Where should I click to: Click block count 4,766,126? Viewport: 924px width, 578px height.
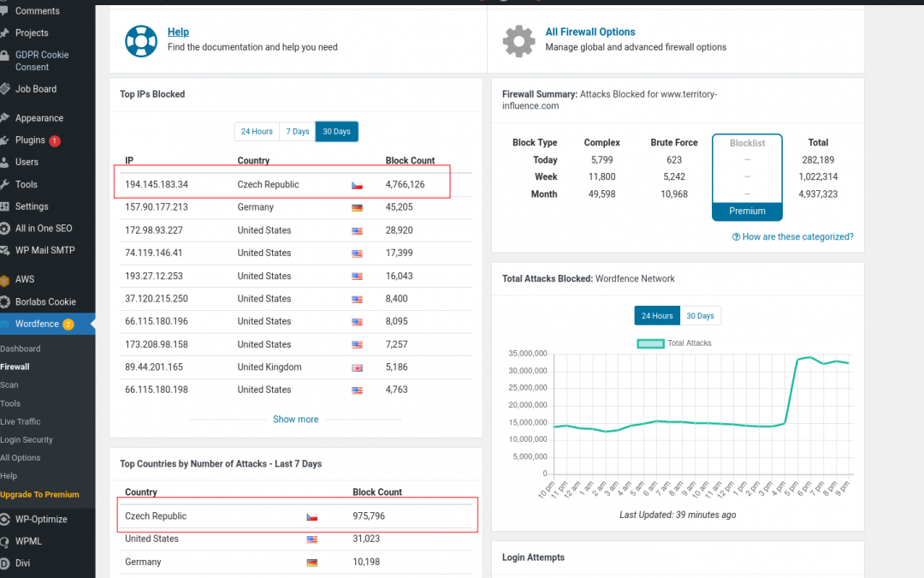tap(405, 185)
